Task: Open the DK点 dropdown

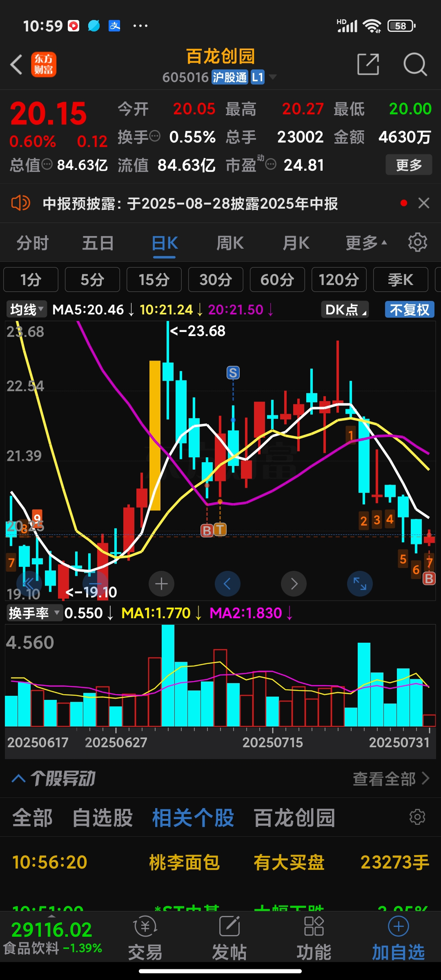Action: click(x=345, y=310)
